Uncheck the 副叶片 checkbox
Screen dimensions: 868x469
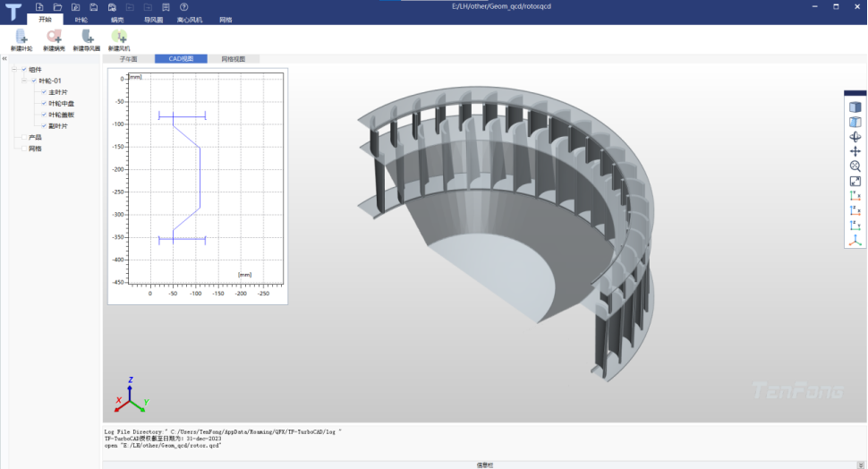click(44, 126)
